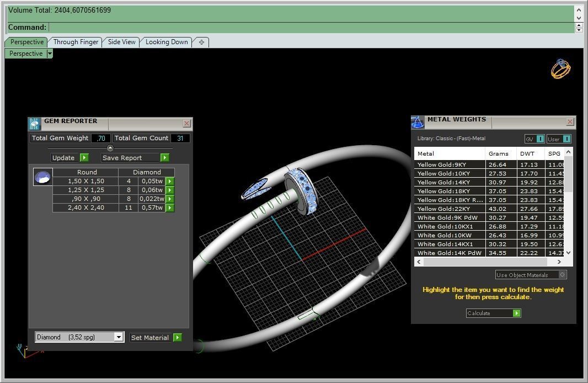Click green arrow for 2,40 X 2,40 row

170,208
